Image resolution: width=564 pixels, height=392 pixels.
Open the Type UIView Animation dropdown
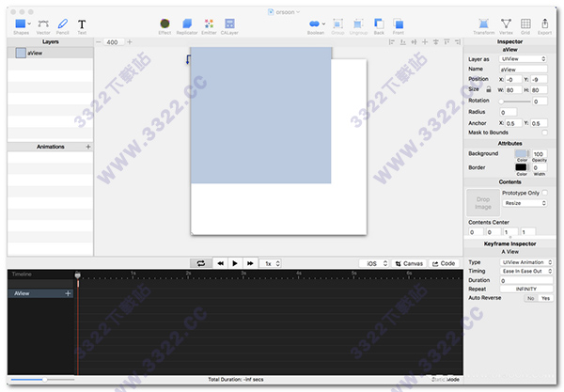(526, 262)
